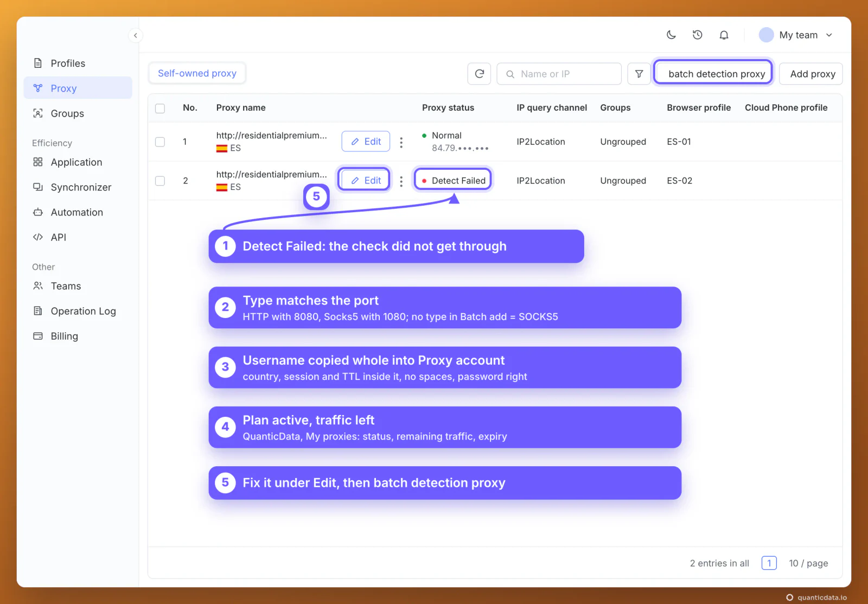Expand the My team account dropdown

(796, 35)
